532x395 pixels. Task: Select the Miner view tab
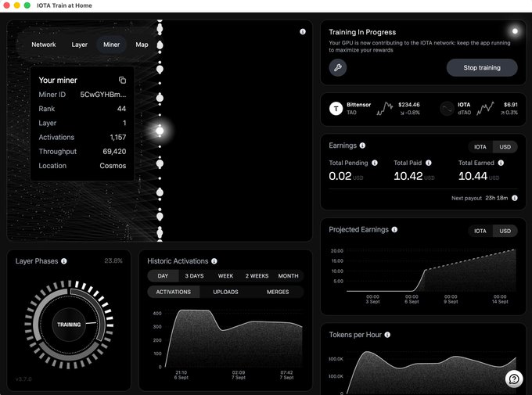pos(111,45)
